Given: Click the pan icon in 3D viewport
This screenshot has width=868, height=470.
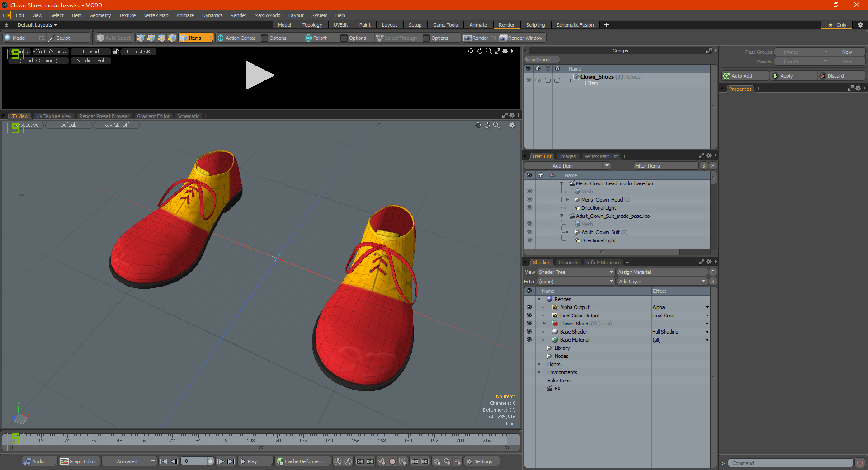Looking at the screenshot, I should (478, 125).
